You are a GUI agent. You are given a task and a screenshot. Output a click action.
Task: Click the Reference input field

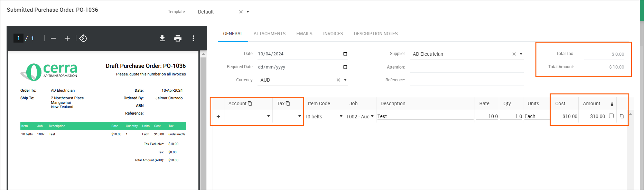[x=467, y=80]
